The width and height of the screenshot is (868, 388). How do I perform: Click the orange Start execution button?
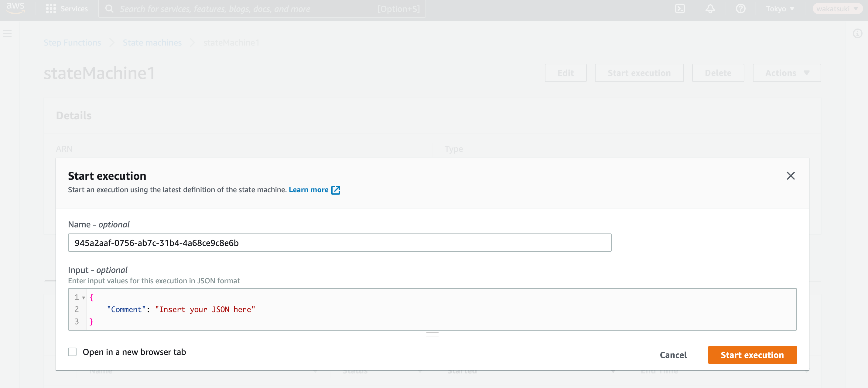(x=752, y=355)
